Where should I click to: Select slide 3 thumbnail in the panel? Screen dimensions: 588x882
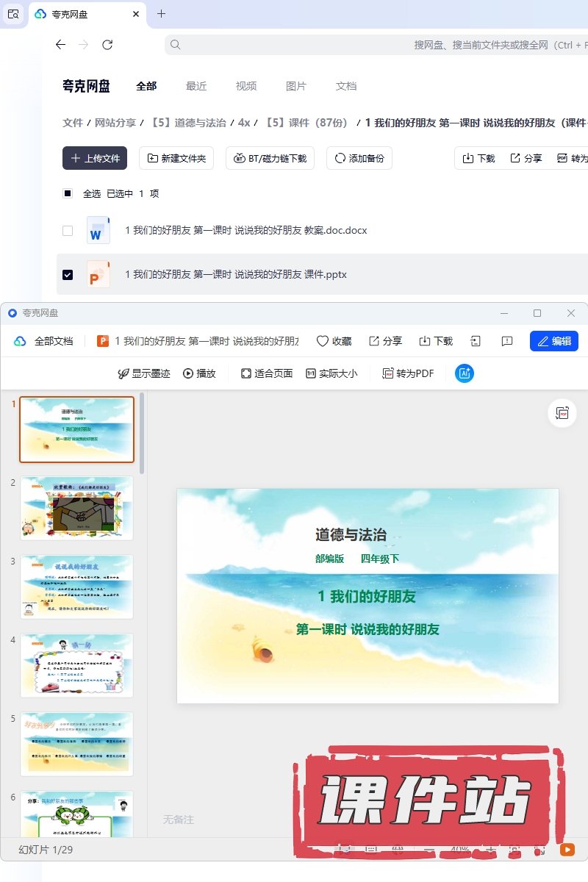(76, 587)
